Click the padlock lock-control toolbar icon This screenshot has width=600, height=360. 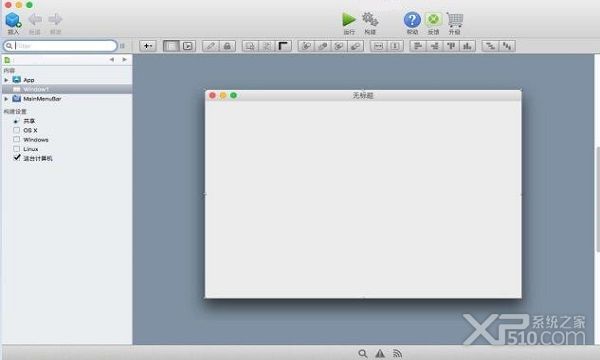tap(227, 46)
